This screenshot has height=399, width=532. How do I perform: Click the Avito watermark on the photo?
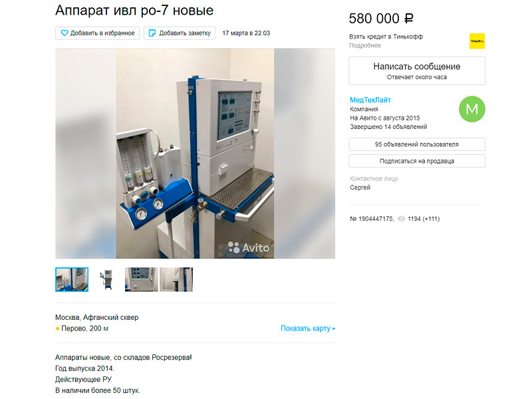pos(248,247)
